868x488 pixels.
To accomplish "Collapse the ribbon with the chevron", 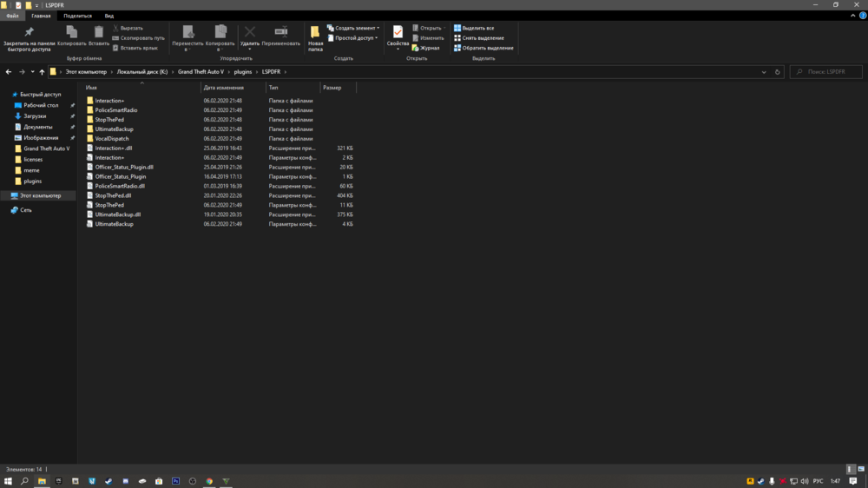I will coord(852,16).
